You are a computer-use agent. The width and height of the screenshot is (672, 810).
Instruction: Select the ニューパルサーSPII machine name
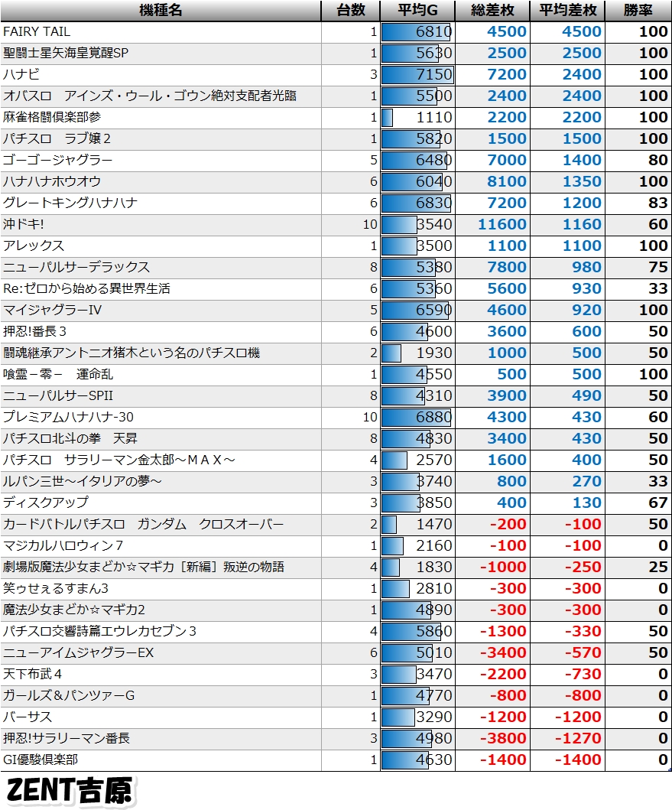58,396
